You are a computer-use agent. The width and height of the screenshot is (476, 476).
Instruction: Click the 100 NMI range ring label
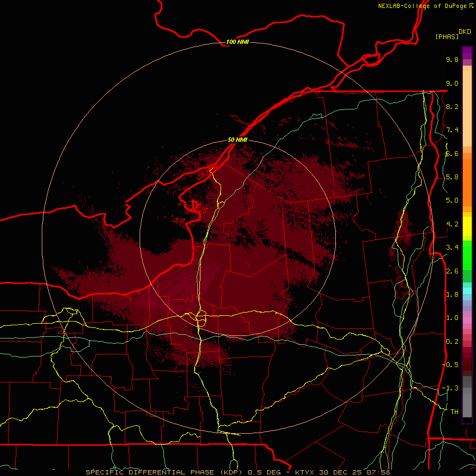[237, 42]
